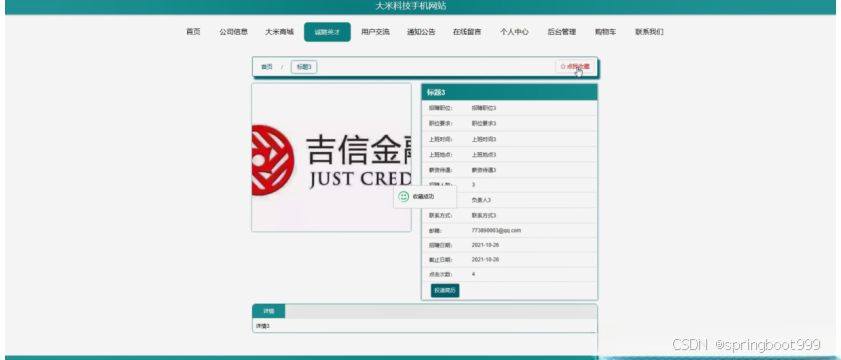
Task: Select the 薪资待遇3 value text
Action: (x=484, y=170)
